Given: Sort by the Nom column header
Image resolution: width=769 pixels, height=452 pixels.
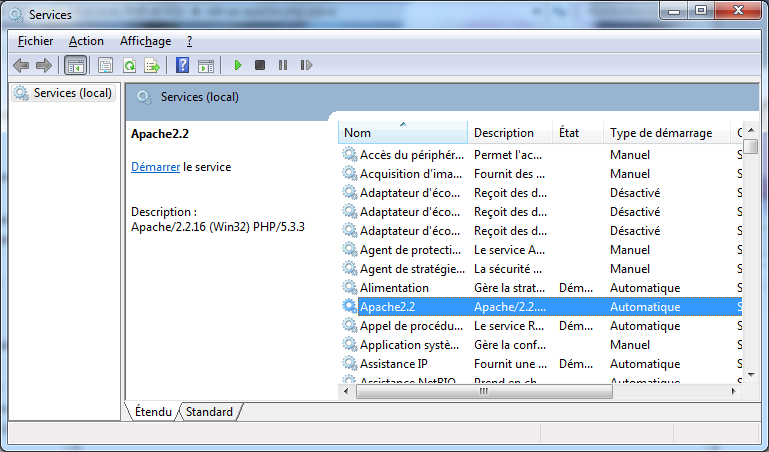Looking at the screenshot, I should 403,132.
